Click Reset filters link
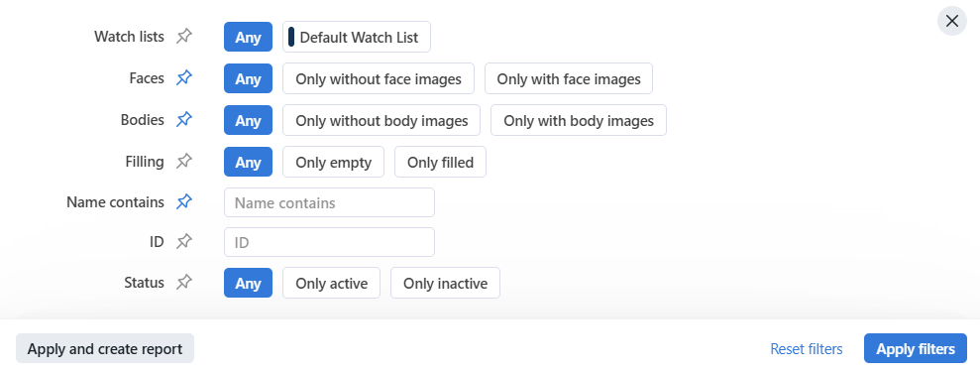Viewport: 980px width, 372px height. click(x=807, y=349)
